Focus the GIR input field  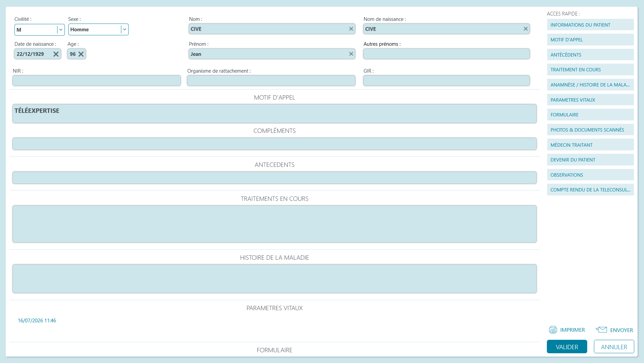point(446,81)
